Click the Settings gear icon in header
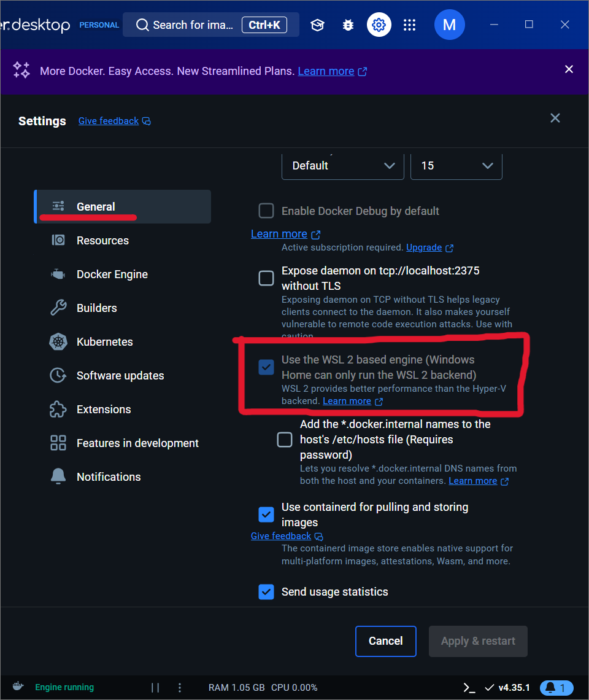Screen dimensions: 589x700 (x=379, y=25)
